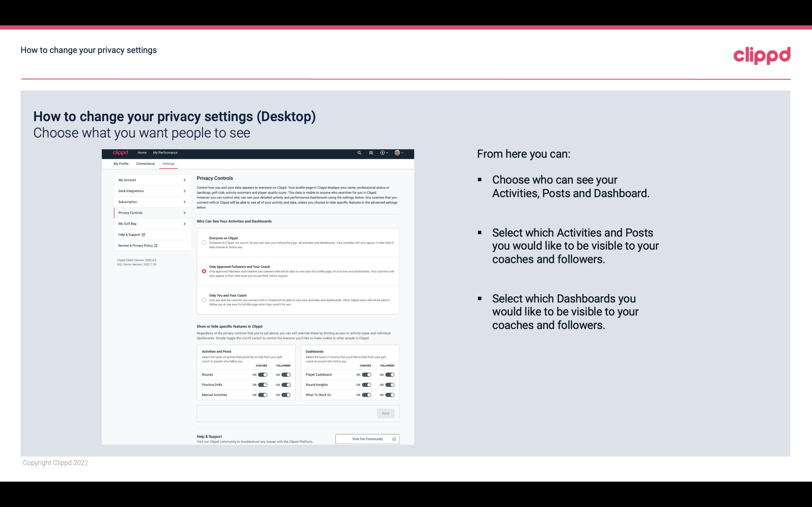This screenshot has height=507, width=812.
Task: Select Everyone on Clippd radio button
Action: click(x=203, y=242)
